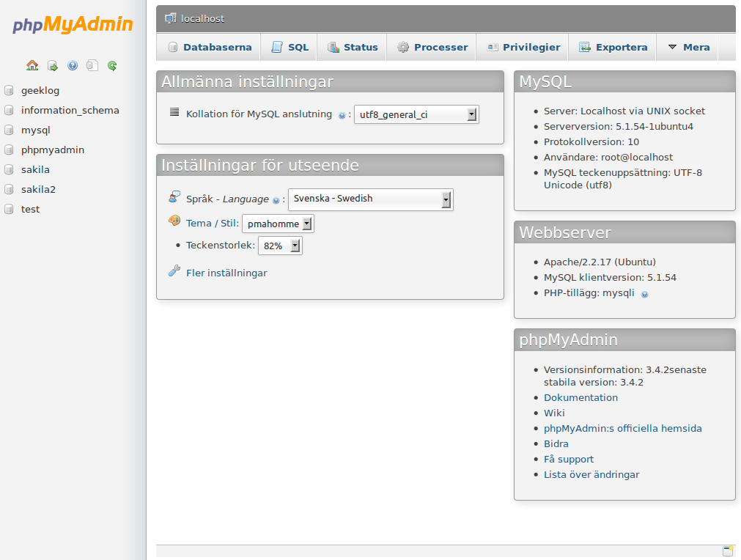Viewport: 741px width, 560px height.
Task: Reload navigation frame with green refresh icon
Action: 112,66
